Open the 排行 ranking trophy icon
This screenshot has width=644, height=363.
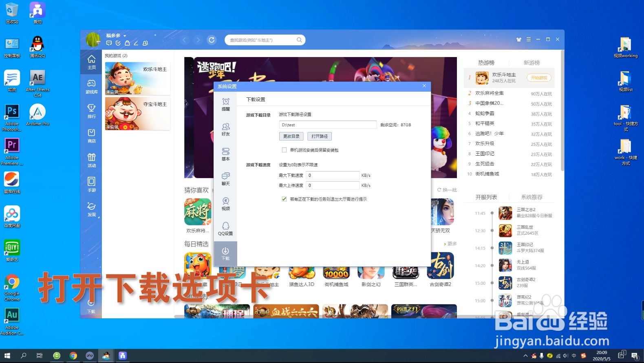click(x=91, y=111)
